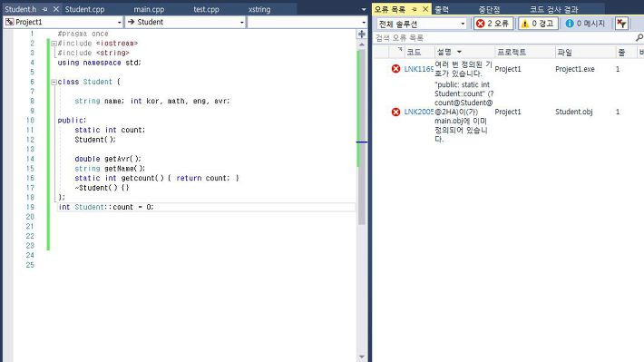
Task: Collapse the class Student block
Action: tap(54, 83)
